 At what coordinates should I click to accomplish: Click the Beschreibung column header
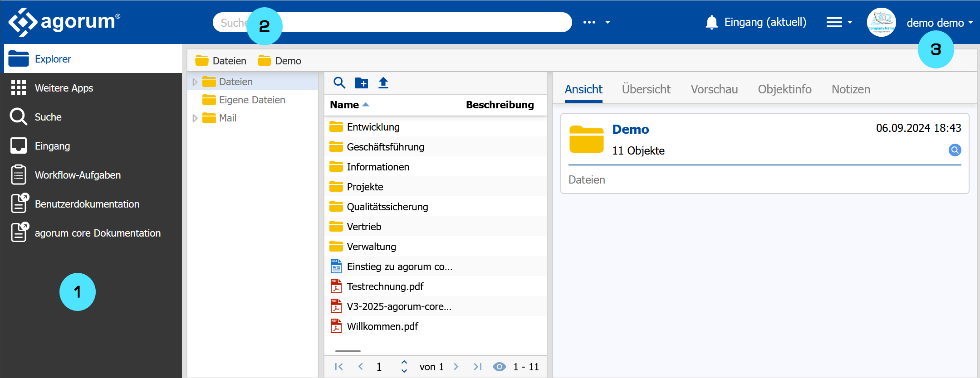(500, 105)
